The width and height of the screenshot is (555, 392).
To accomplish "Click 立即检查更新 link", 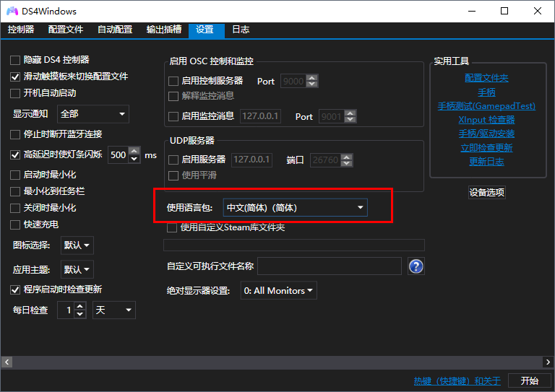I will (x=486, y=148).
